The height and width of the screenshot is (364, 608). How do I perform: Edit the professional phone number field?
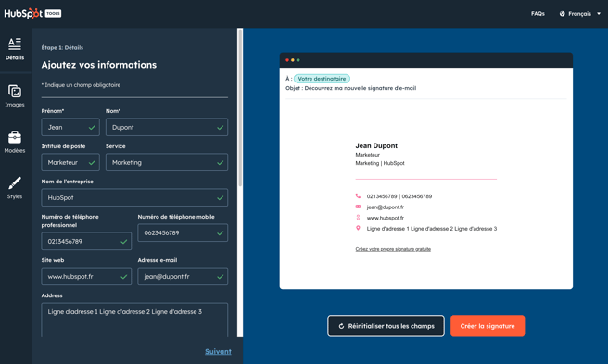coord(86,241)
